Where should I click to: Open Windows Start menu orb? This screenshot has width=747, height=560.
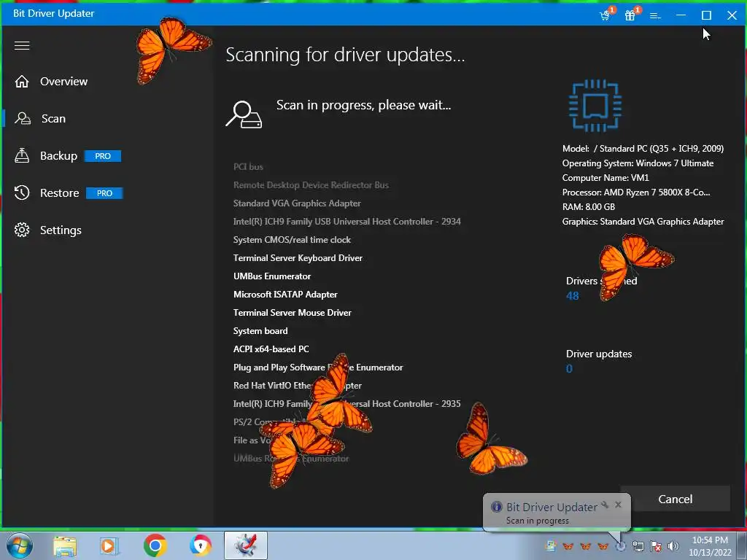click(20, 545)
